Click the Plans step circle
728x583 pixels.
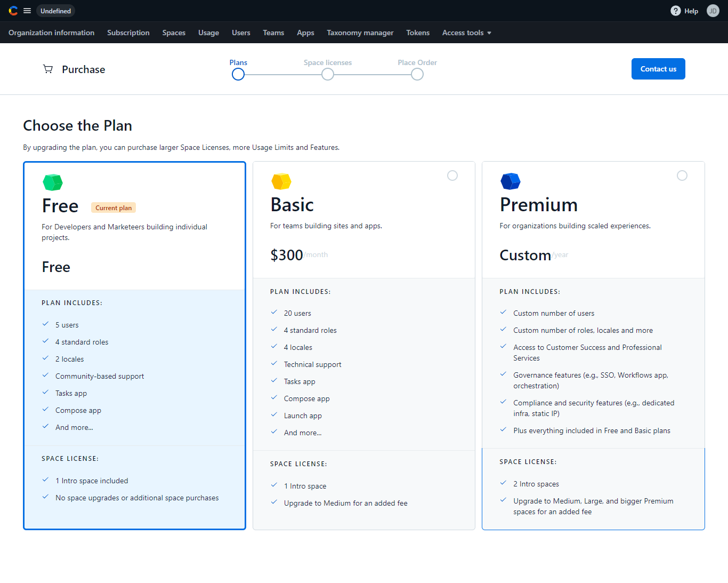(x=238, y=74)
